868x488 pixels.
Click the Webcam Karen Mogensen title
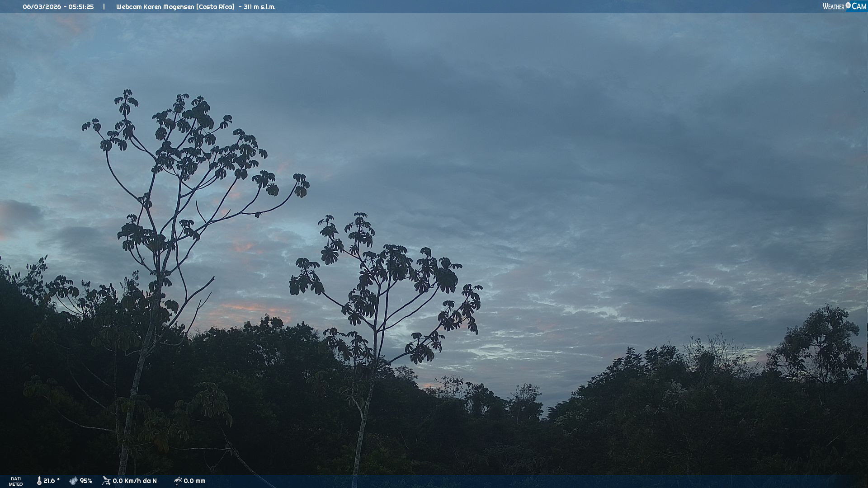click(x=155, y=7)
